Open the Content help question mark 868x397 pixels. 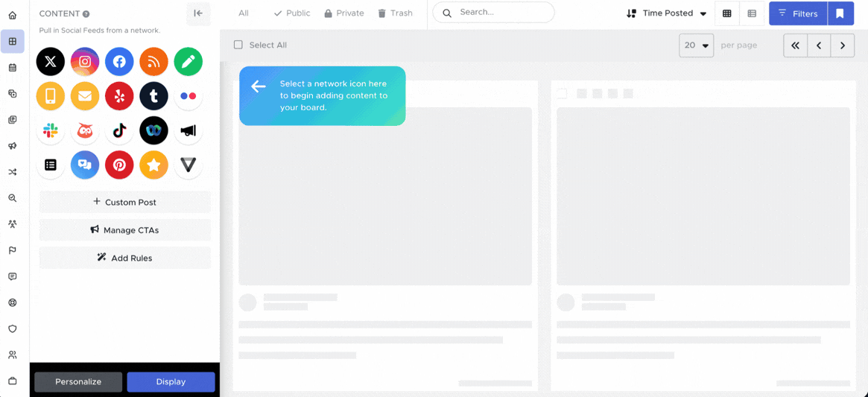coord(86,14)
